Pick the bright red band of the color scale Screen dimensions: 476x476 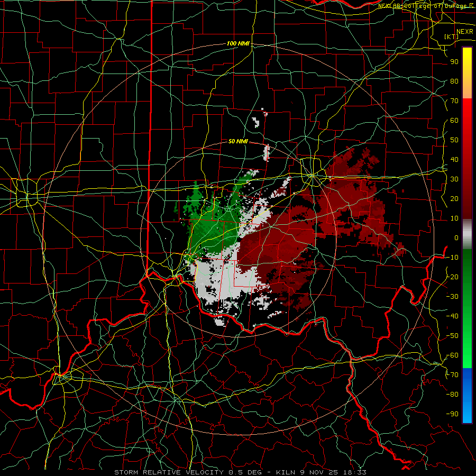[x=467, y=118]
